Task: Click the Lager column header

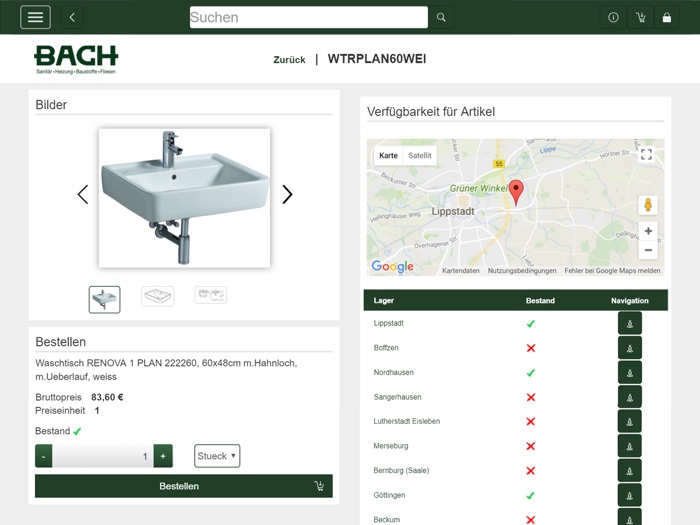Action: pyautogui.click(x=383, y=300)
